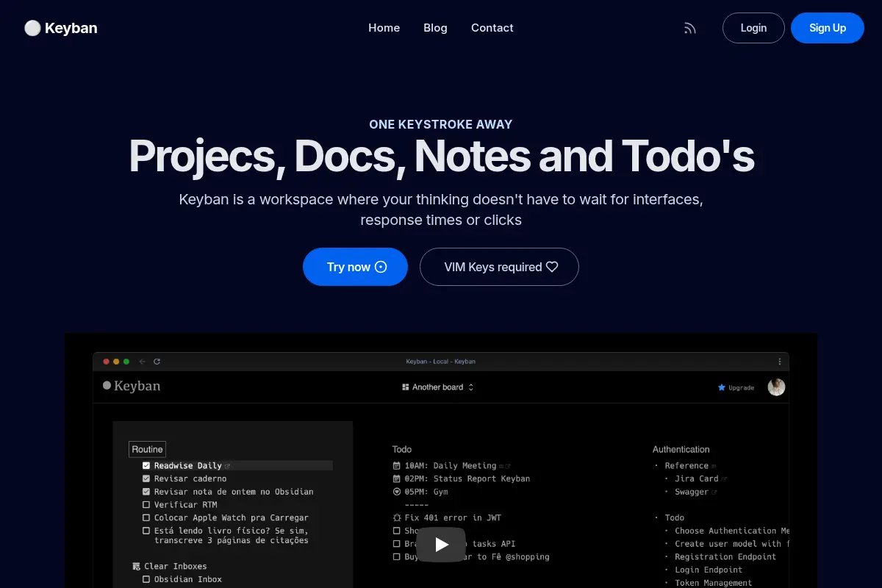
Task: Open the three-dot menu in preview window
Action: pos(780,362)
